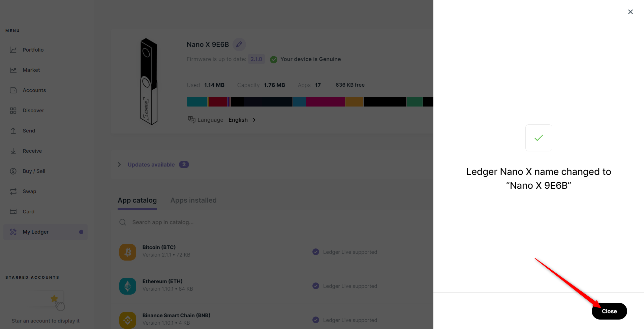Click the Card icon in sidebar
The width and height of the screenshot is (644, 329).
(13, 211)
